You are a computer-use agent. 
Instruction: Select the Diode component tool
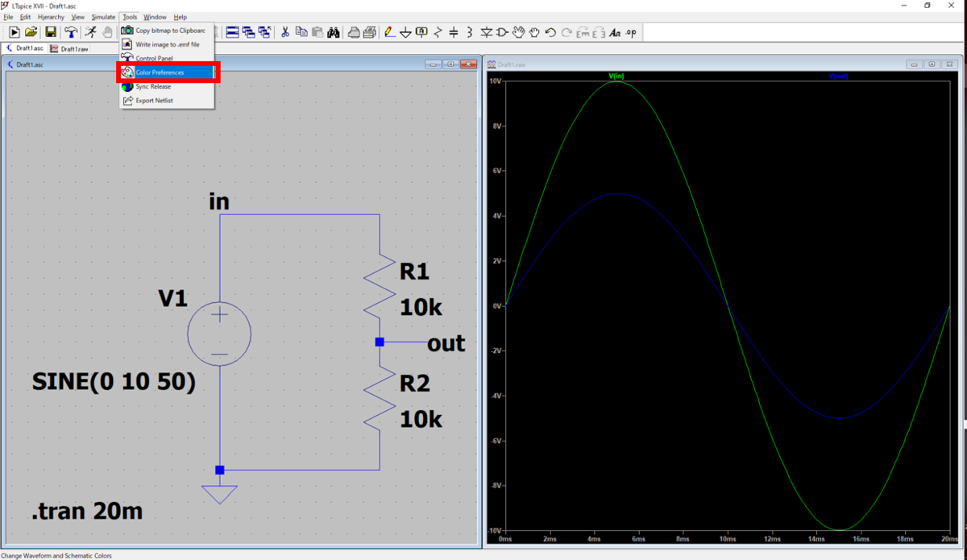(486, 32)
